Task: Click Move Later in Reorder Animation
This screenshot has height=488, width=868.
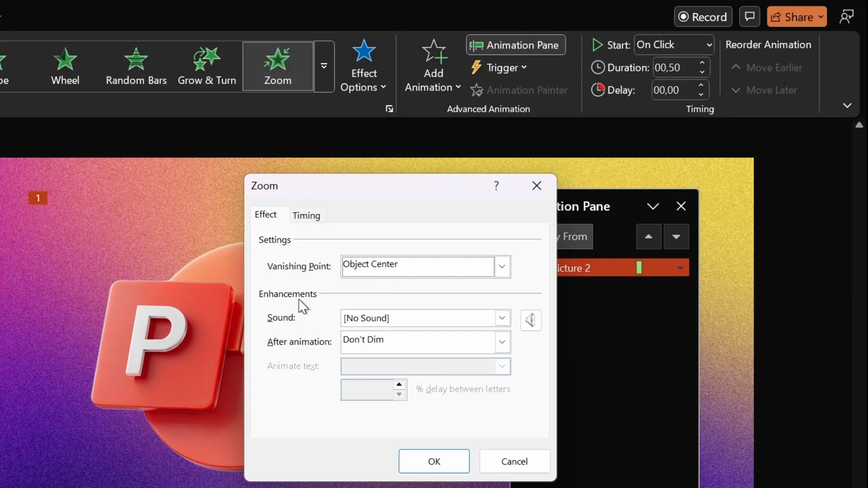Action: pos(764,90)
